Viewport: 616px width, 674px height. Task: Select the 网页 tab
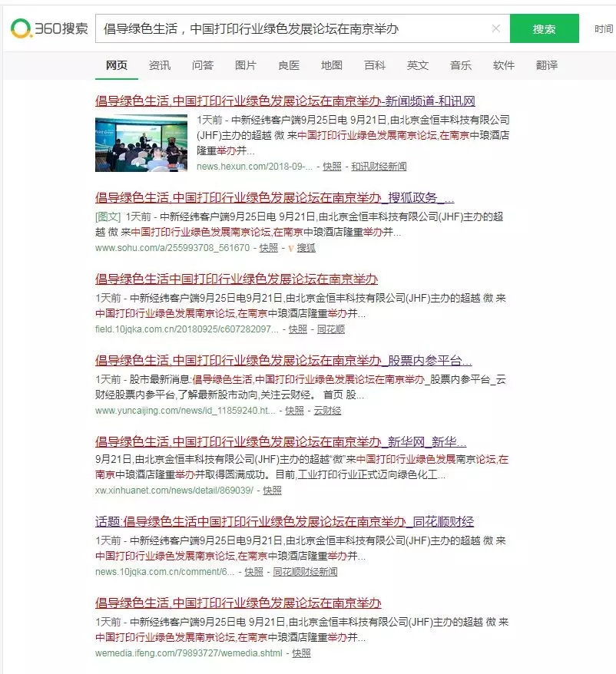[x=117, y=65]
